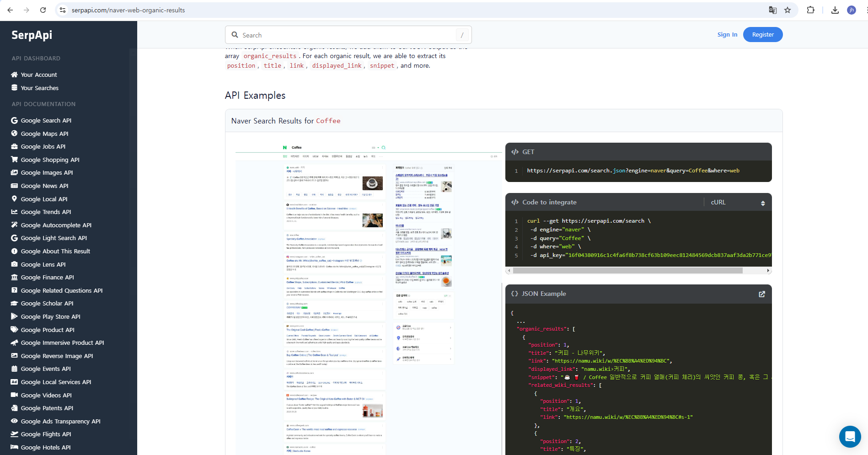Click the Google Lens API camera icon
This screenshot has height=455, width=868.
15,264
